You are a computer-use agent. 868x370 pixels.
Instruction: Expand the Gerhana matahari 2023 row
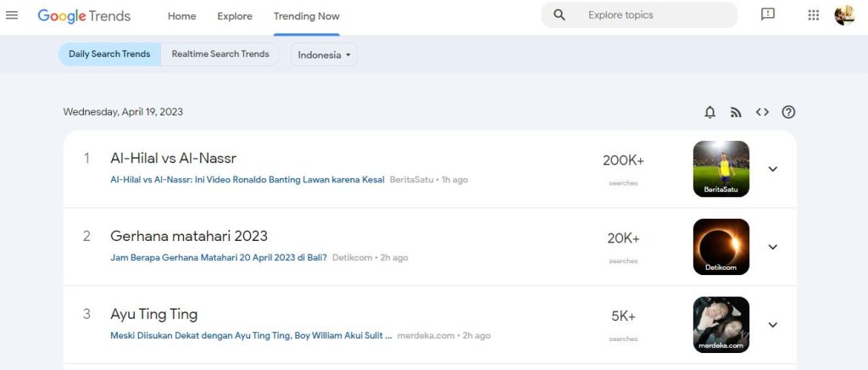[773, 247]
